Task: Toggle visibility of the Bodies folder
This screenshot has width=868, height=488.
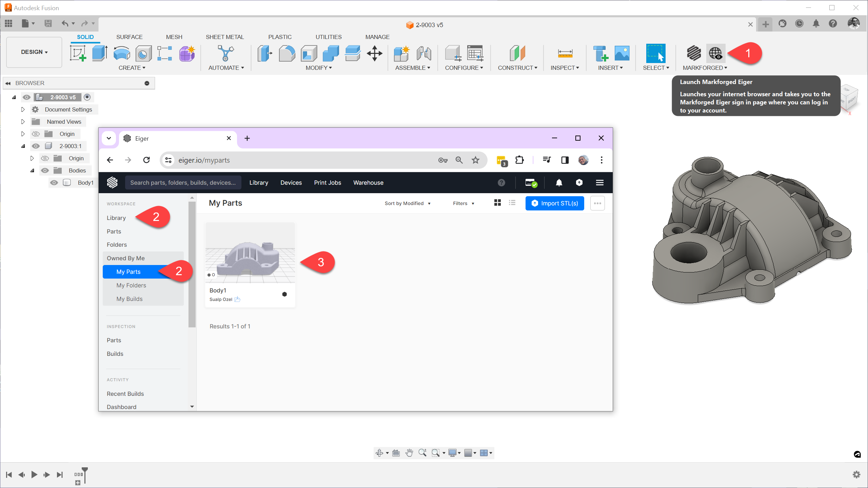Action: point(45,170)
